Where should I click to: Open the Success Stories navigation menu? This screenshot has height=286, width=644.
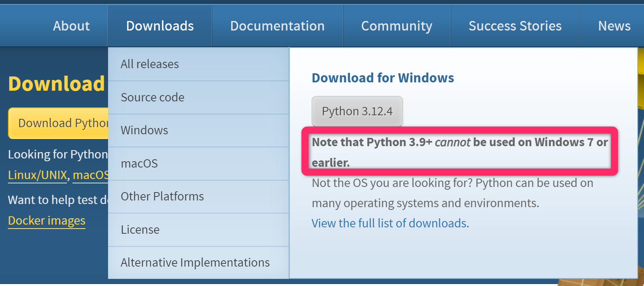coord(515,26)
